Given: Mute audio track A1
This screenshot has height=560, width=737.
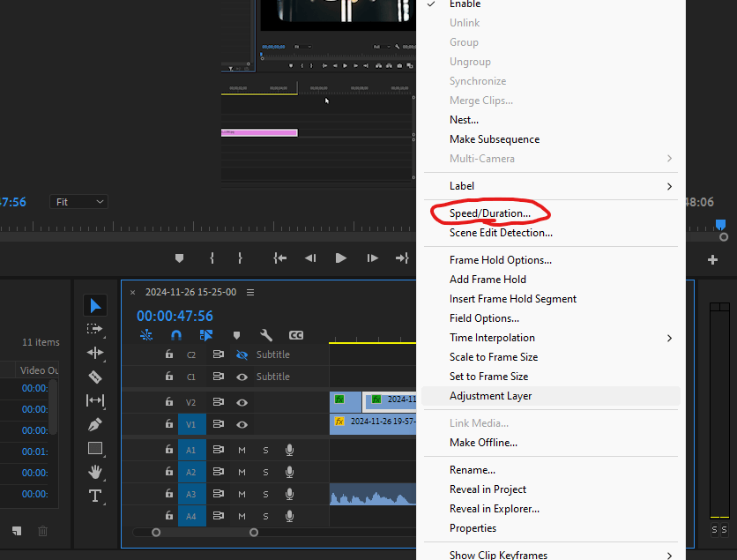Looking at the screenshot, I should pyautogui.click(x=242, y=450).
